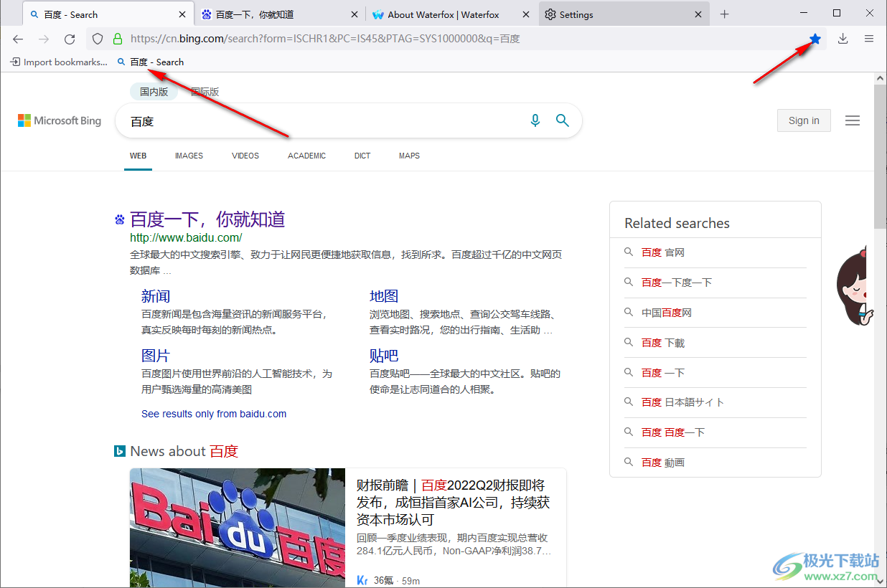Image resolution: width=887 pixels, height=588 pixels.
Task: Start voice search with microphone icon
Action: point(535,120)
